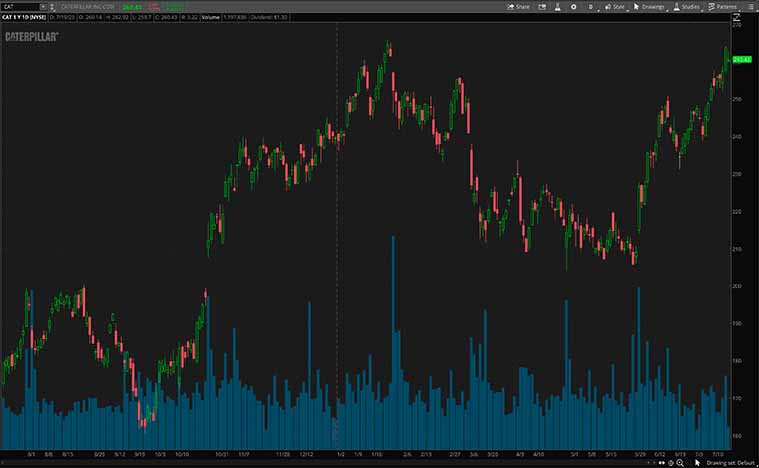Screen dimensions: 759x468
Task: Click the hamburger menu icon at top right
Action: pos(751,6)
